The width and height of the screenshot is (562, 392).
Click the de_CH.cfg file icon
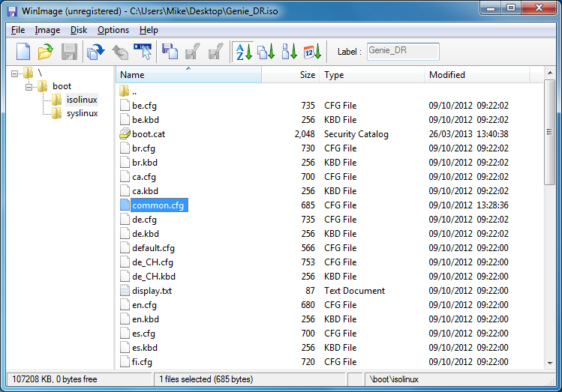[x=125, y=262]
